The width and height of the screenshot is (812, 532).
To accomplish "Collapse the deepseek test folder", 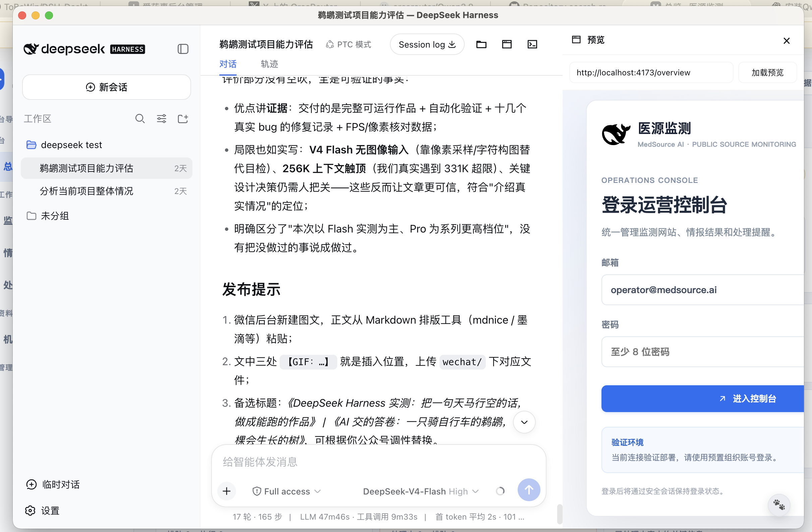I will pyautogui.click(x=107, y=145).
